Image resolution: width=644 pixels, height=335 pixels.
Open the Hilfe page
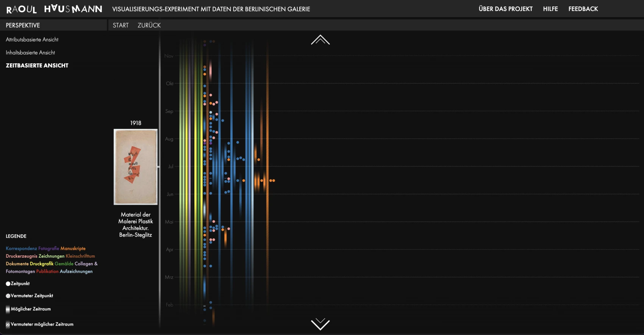coord(550,9)
